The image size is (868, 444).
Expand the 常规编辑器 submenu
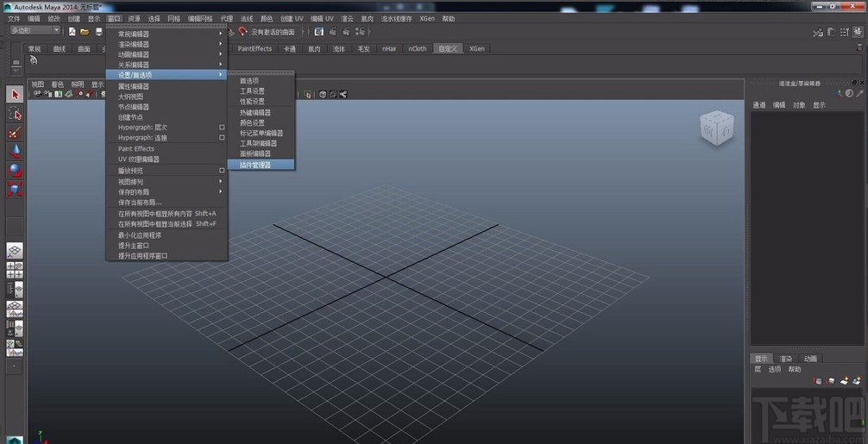click(166, 34)
